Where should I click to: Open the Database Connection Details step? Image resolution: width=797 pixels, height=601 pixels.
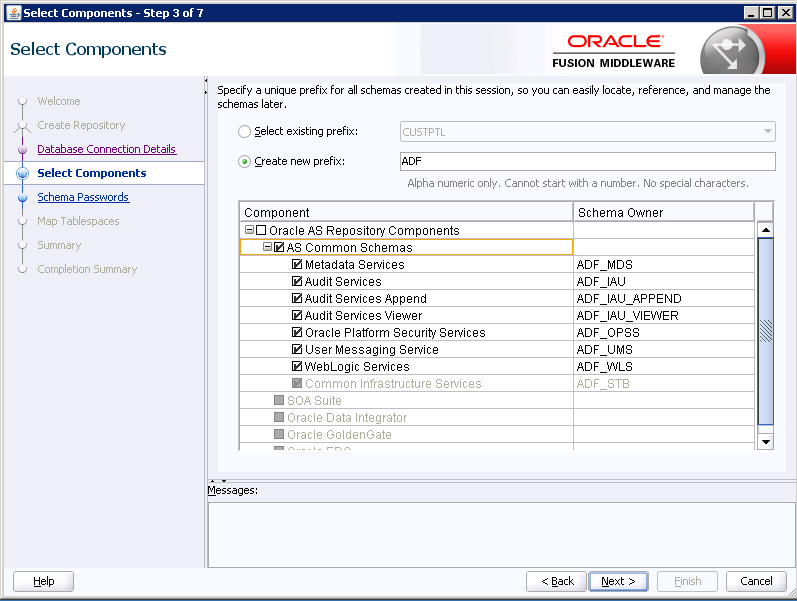[x=106, y=149]
